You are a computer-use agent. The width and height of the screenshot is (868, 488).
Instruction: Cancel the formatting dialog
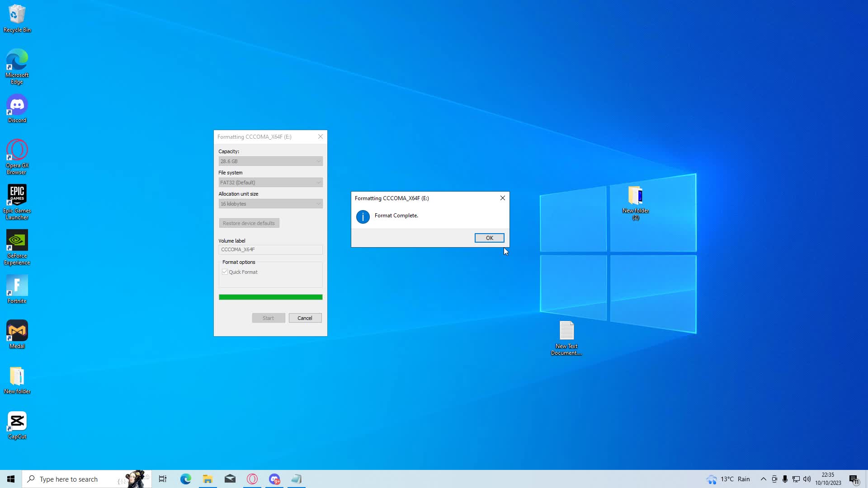(x=305, y=318)
